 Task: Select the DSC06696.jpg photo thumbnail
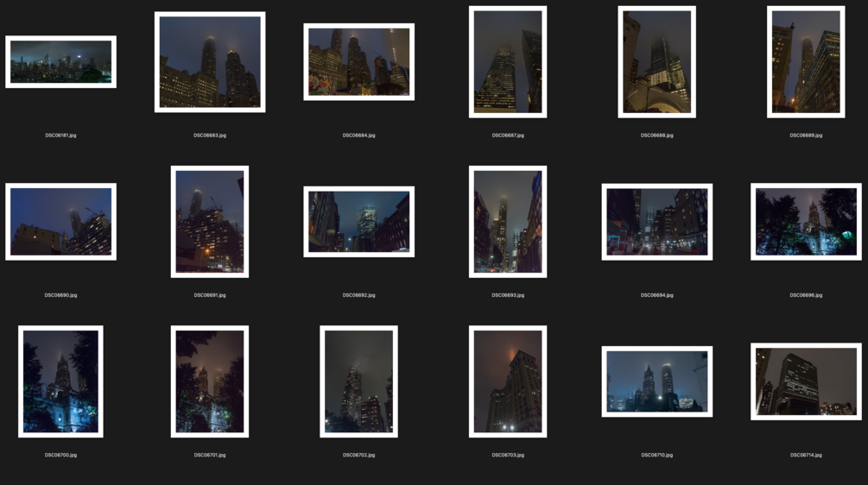(806, 222)
